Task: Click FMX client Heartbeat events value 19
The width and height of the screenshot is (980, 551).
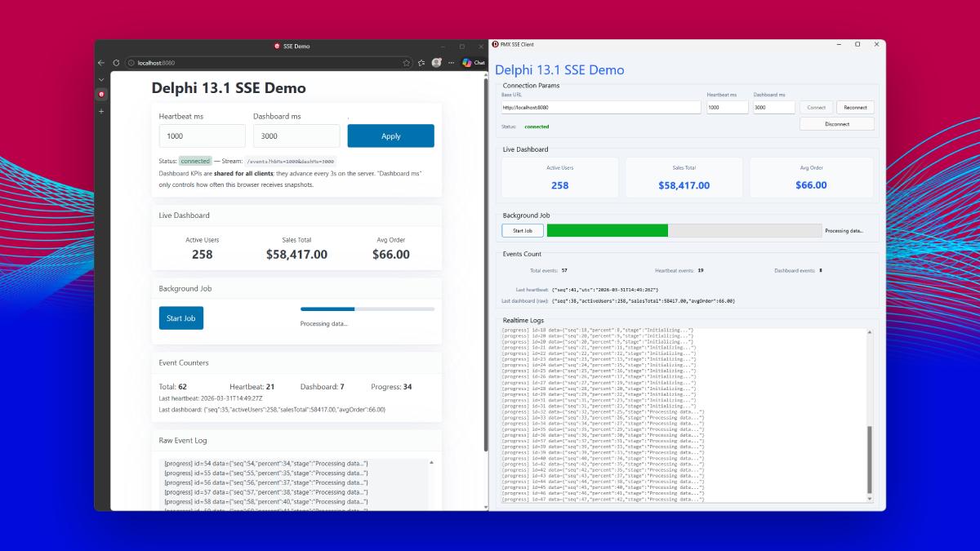Action: pos(701,270)
